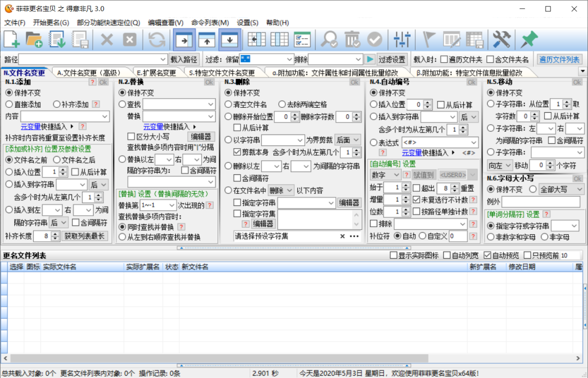Toggle the down-arrow panel layout icon
This screenshot has height=378, width=588.
230,39
